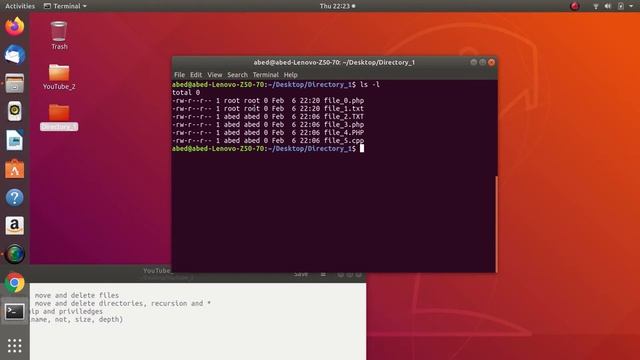This screenshot has height=360, width=640.
Task: Open the terminal File menu
Action: pos(179,75)
